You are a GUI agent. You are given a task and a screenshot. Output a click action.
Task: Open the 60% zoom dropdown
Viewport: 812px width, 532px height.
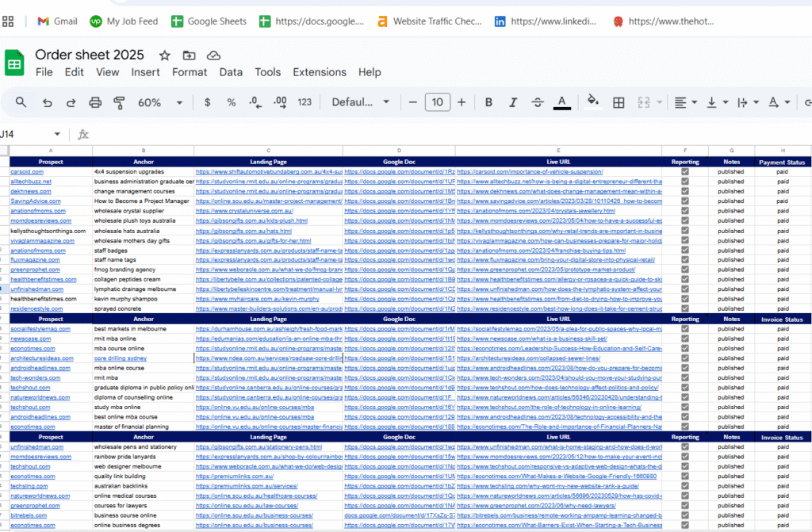159,102
